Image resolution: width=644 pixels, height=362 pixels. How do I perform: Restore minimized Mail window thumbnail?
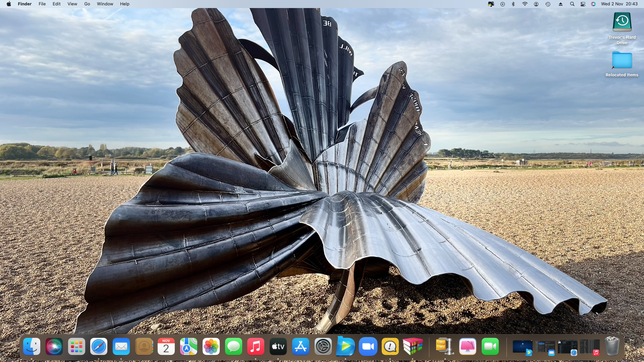[545, 347]
